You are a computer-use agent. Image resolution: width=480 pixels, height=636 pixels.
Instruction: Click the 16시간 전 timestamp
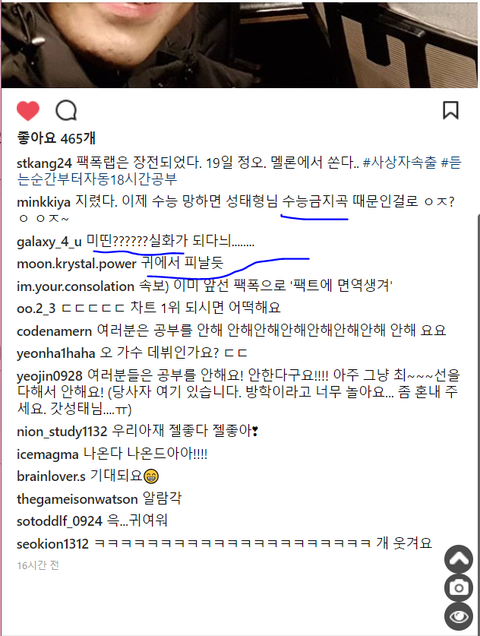coord(38,565)
